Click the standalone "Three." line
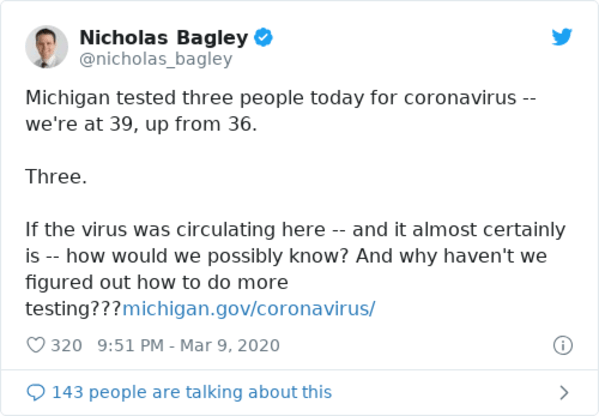 tap(56, 177)
